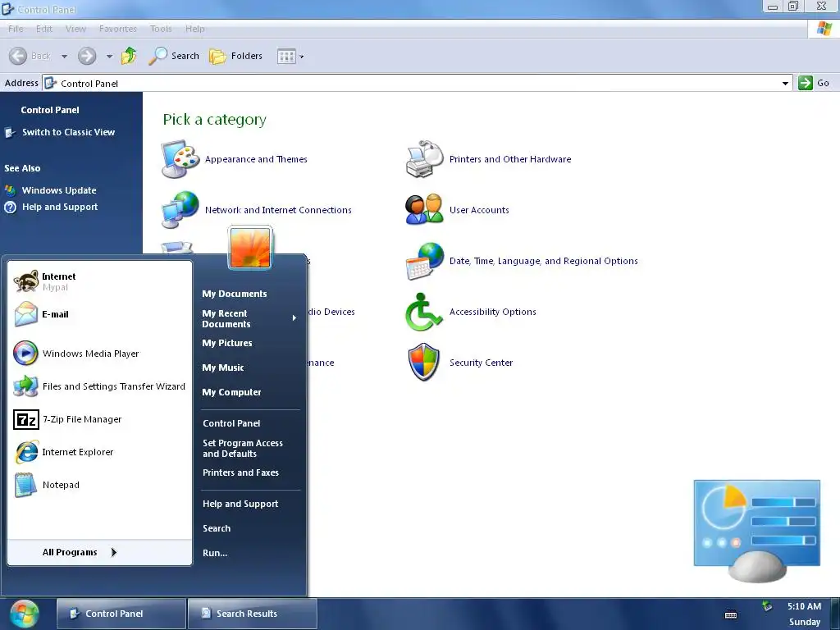Viewport: 840px width, 630px height.
Task: Open the Help menu
Action: (x=195, y=29)
